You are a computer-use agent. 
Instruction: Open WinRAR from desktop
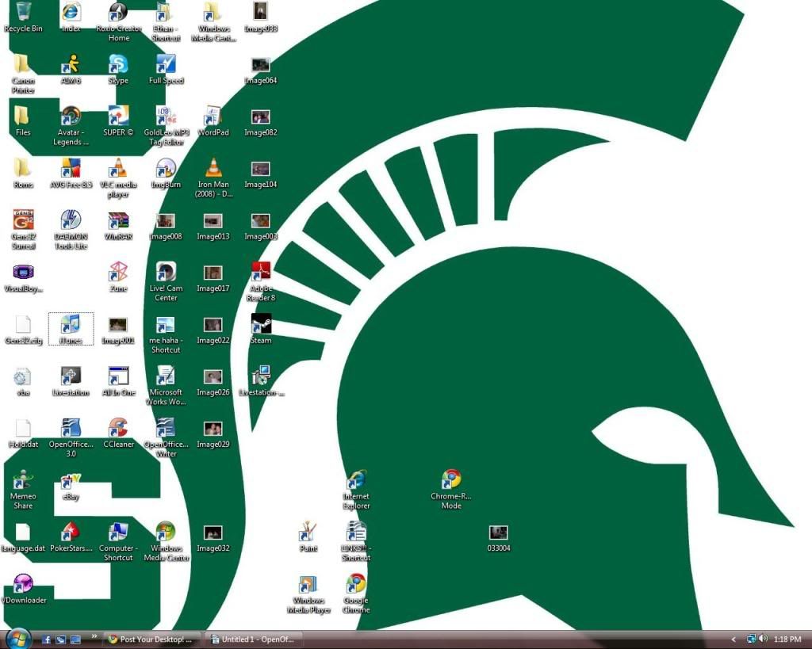(118, 221)
